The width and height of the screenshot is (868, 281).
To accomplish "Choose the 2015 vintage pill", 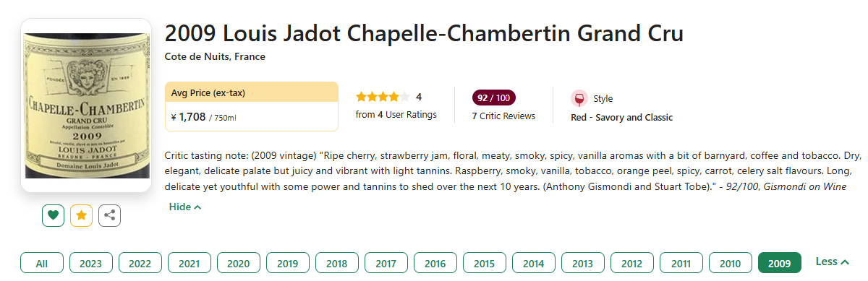I will click(485, 263).
